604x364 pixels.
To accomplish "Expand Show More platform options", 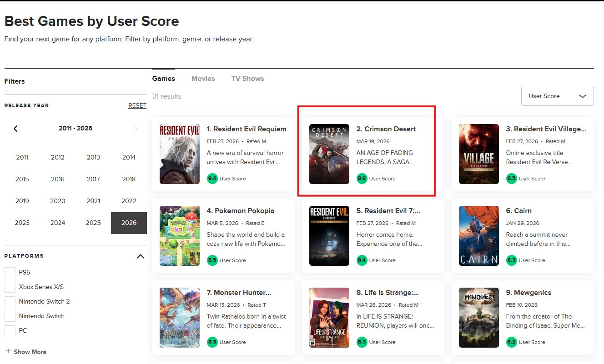I will 26,351.
